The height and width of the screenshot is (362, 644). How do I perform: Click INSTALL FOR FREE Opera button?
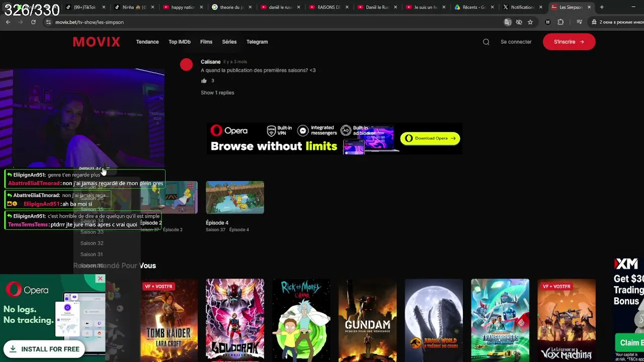(45, 349)
